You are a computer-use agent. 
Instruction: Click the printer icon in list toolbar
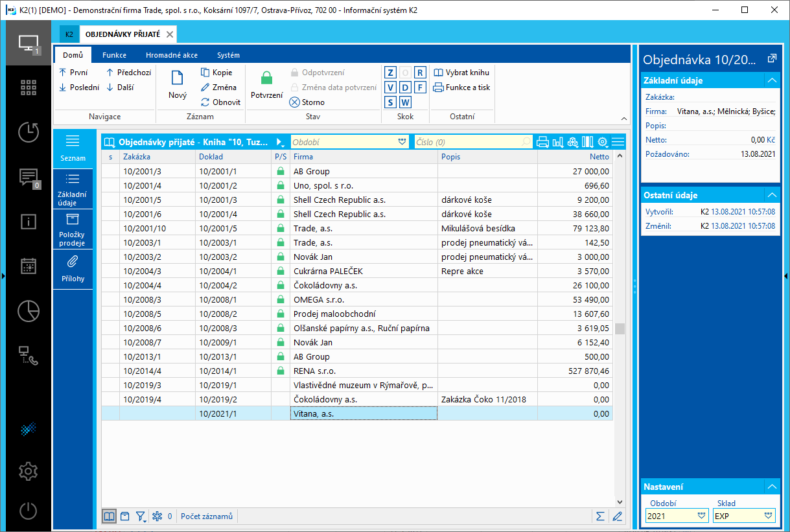tap(542, 142)
